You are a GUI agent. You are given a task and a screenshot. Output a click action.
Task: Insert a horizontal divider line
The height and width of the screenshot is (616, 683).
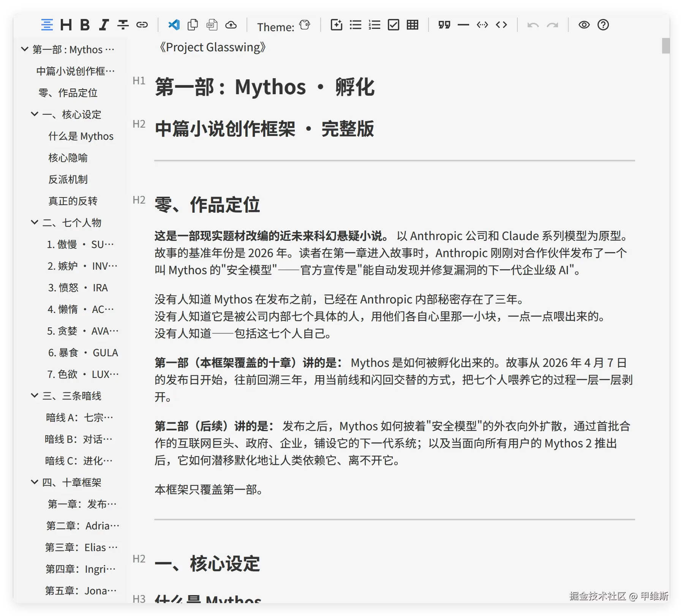coord(463,25)
